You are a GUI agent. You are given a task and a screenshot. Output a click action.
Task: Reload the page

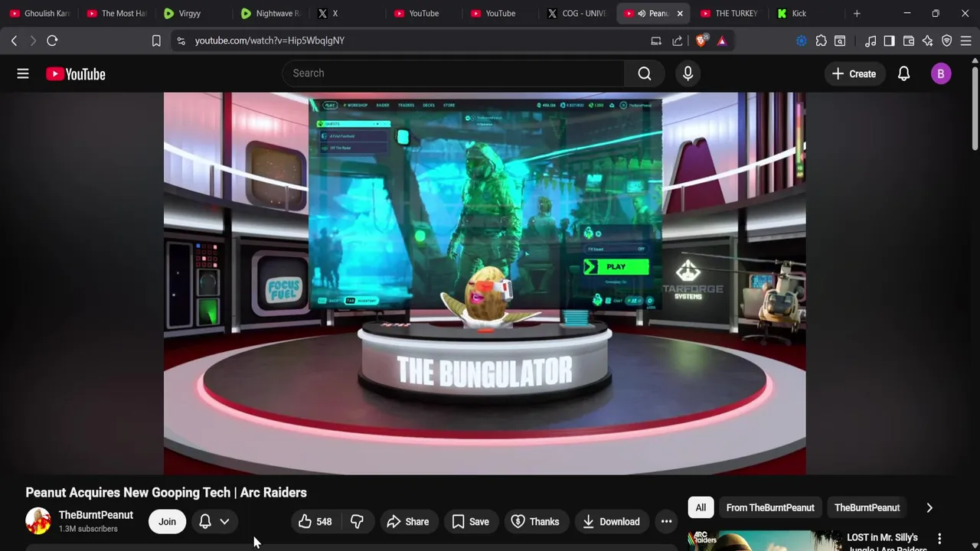52,41
